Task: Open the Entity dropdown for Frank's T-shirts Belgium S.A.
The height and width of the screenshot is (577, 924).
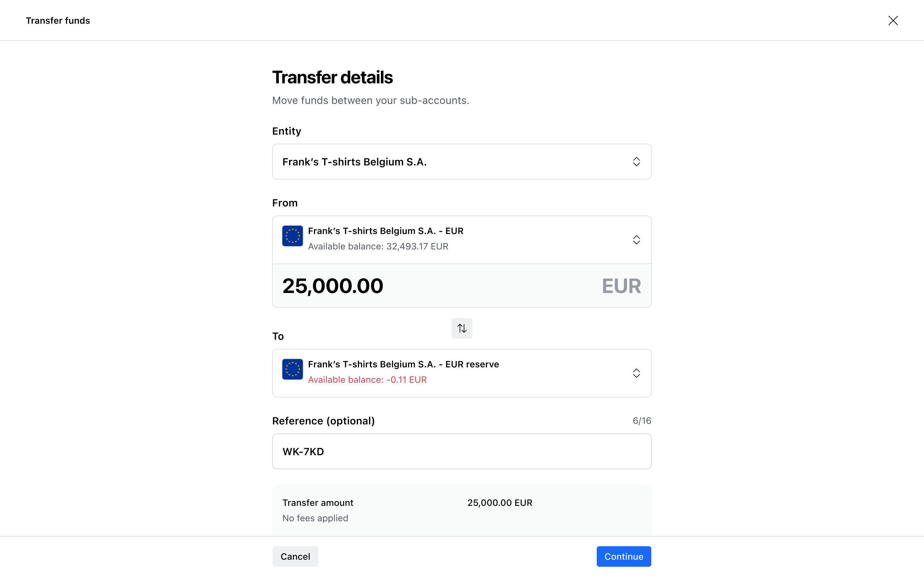Action: tap(462, 162)
